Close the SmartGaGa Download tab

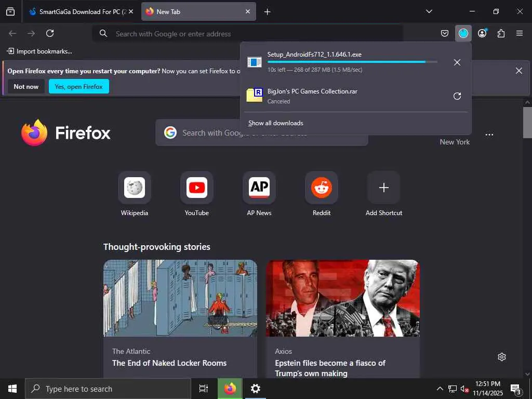[x=131, y=11]
